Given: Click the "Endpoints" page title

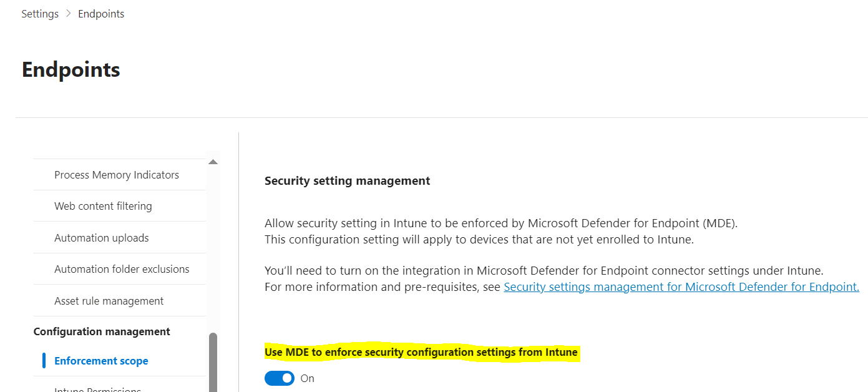Looking at the screenshot, I should point(71,69).
